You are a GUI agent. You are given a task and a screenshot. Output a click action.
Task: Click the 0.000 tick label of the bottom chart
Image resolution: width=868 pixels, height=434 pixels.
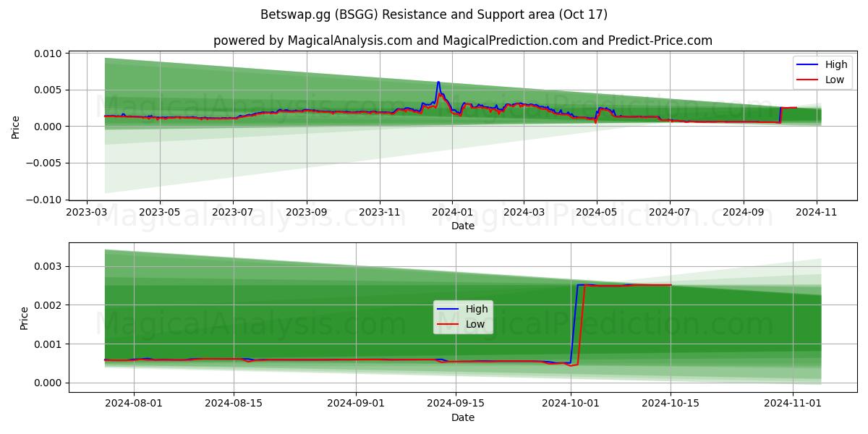pyautogui.click(x=49, y=383)
